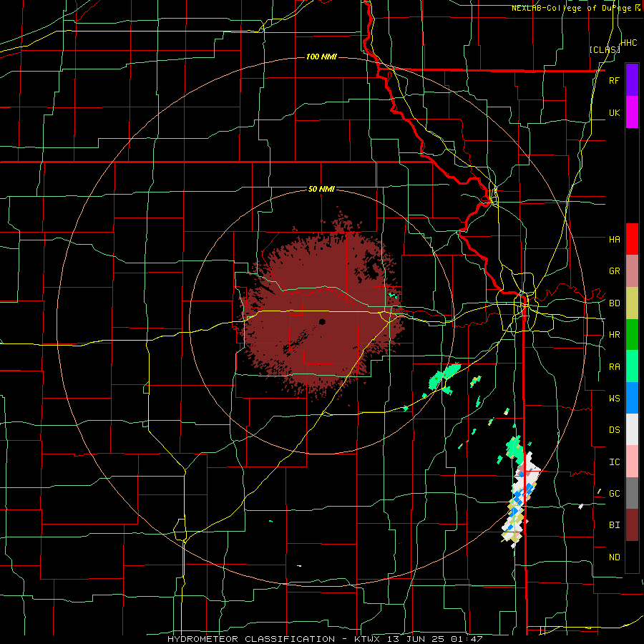Click the WS legend label
This screenshot has height=644, width=644.
coord(614,399)
